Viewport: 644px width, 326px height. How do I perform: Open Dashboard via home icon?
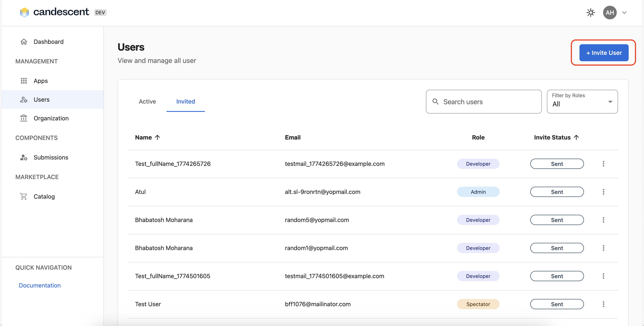(24, 42)
